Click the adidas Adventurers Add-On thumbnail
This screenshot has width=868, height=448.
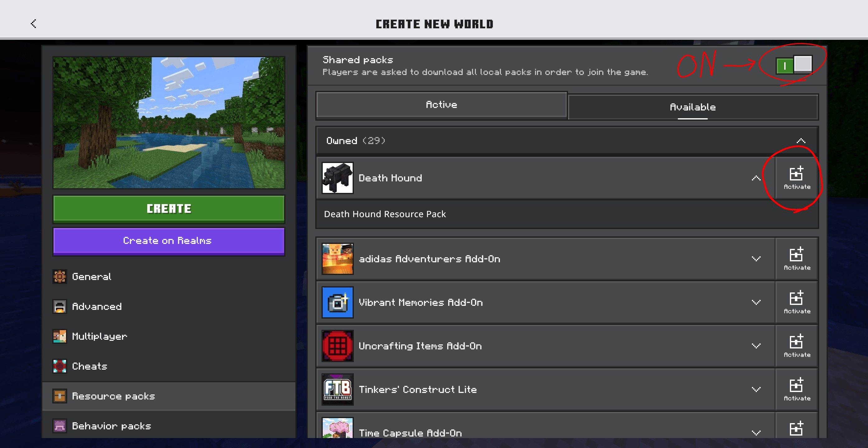337,259
